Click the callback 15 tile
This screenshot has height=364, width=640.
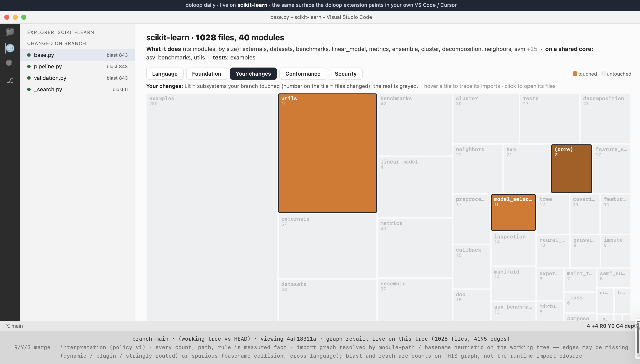coord(472,267)
